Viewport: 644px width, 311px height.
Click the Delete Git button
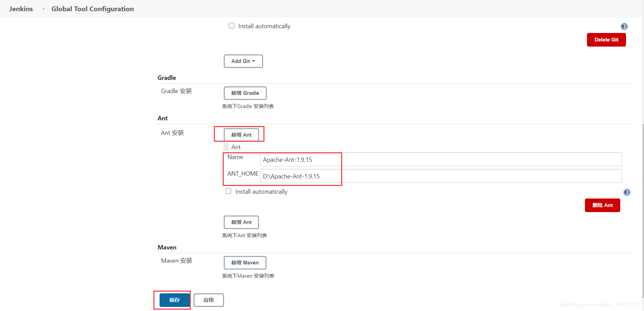[x=606, y=40]
